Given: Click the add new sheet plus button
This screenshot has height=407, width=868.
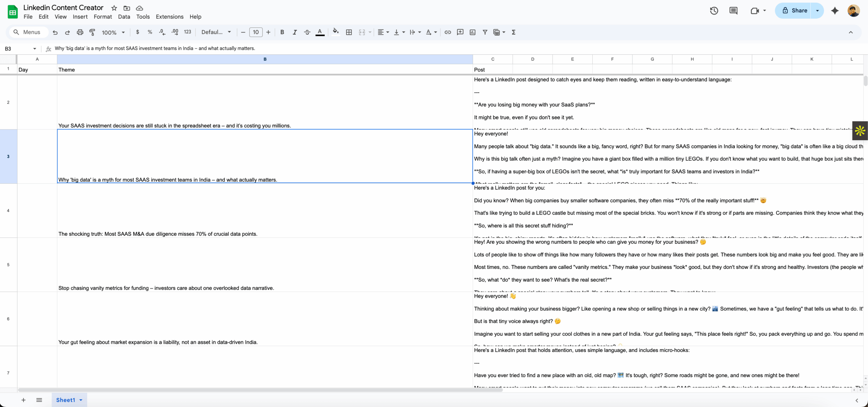Looking at the screenshot, I should (23, 400).
